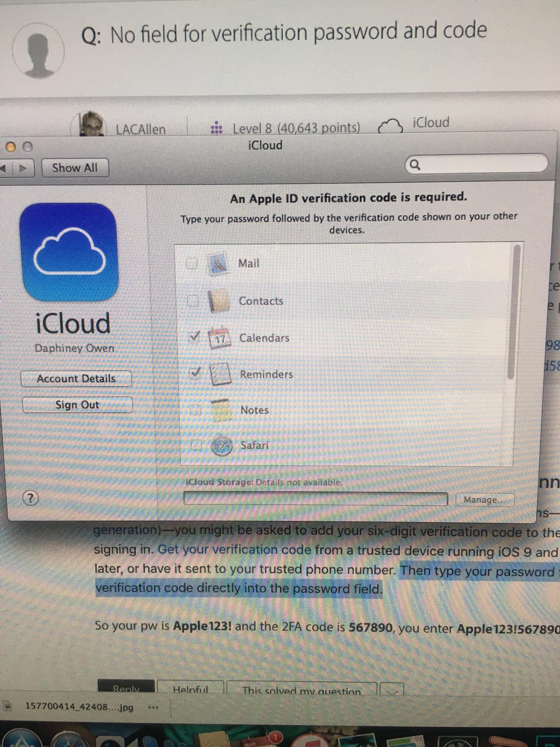Image resolution: width=560 pixels, height=747 pixels.
Task: Expand the arrow next to This solved my question
Action: click(x=392, y=688)
